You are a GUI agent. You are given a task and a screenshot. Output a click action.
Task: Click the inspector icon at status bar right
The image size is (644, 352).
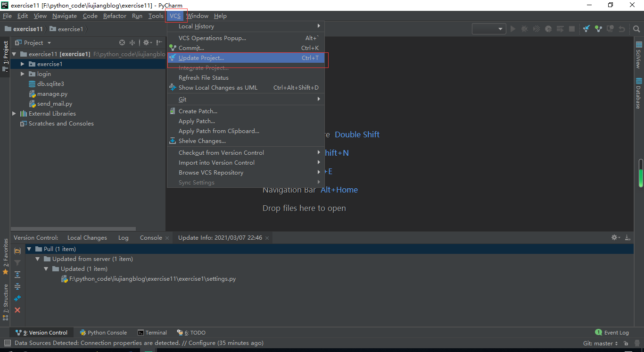point(637,344)
